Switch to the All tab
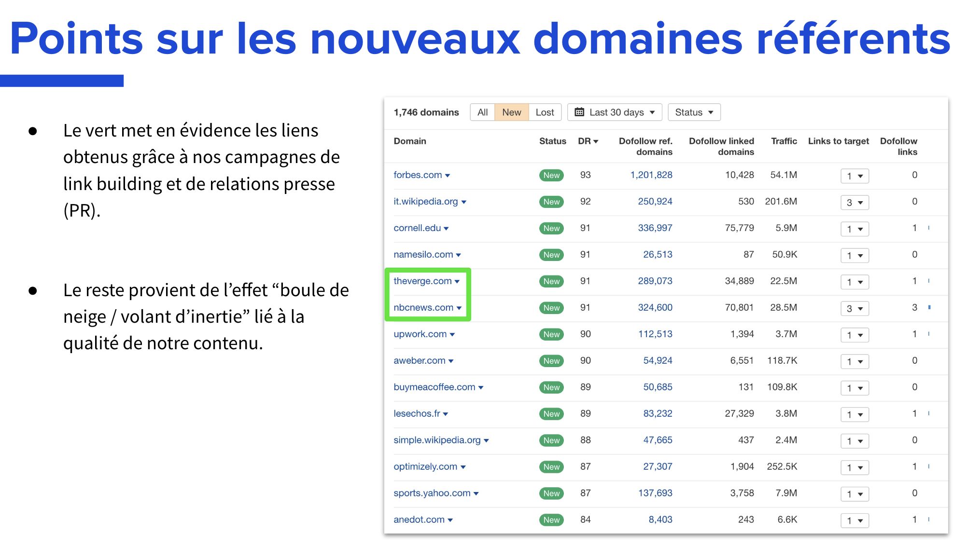Screen dimensions: 980x547 coord(482,112)
